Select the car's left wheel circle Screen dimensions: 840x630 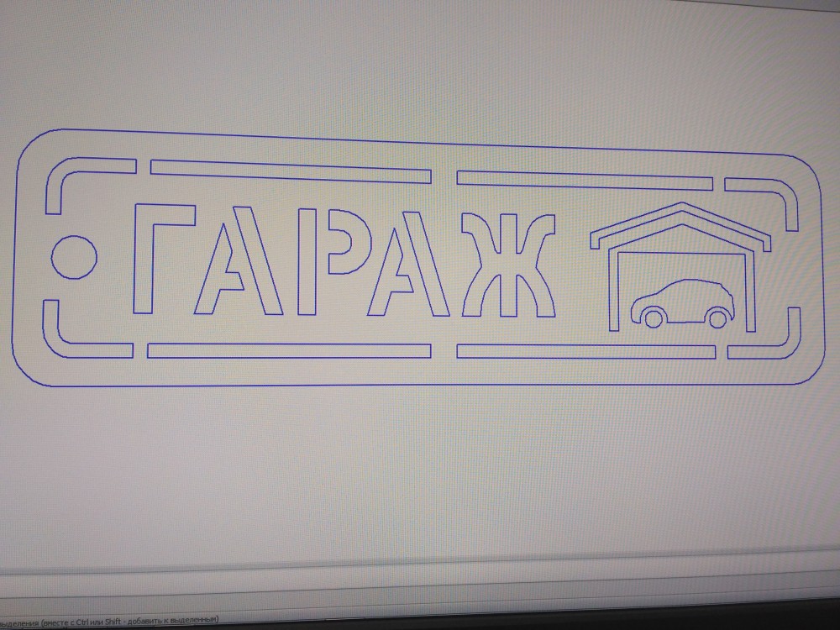click(x=652, y=318)
